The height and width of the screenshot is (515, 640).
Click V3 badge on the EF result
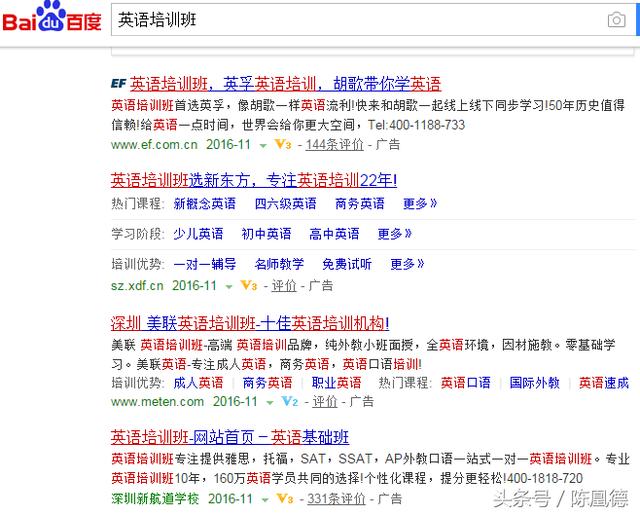pyautogui.click(x=282, y=144)
